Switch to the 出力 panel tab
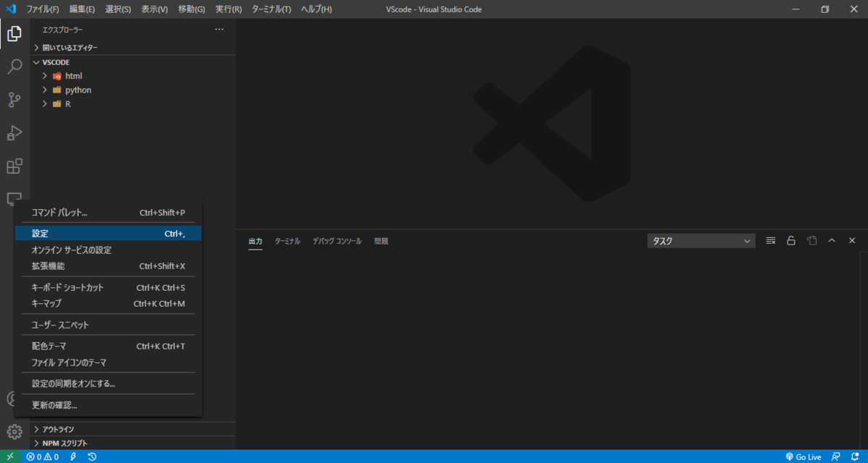 pos(255,241)
